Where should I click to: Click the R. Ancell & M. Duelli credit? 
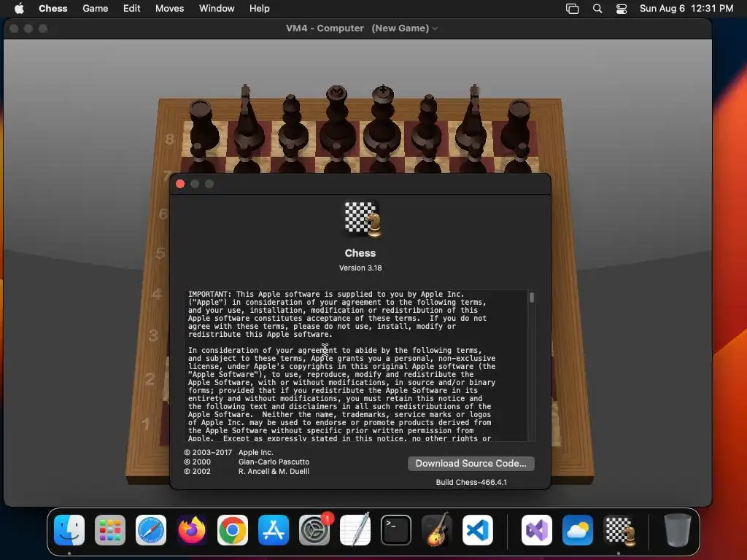point(274,471)
